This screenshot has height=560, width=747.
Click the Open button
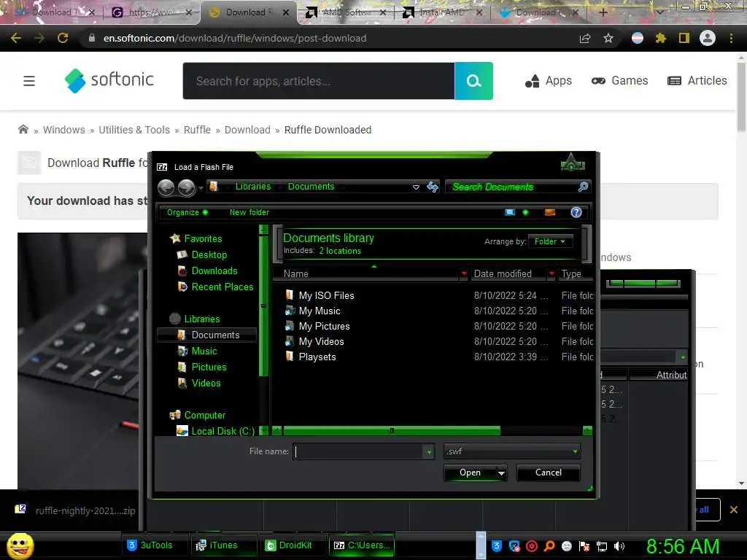470,472
